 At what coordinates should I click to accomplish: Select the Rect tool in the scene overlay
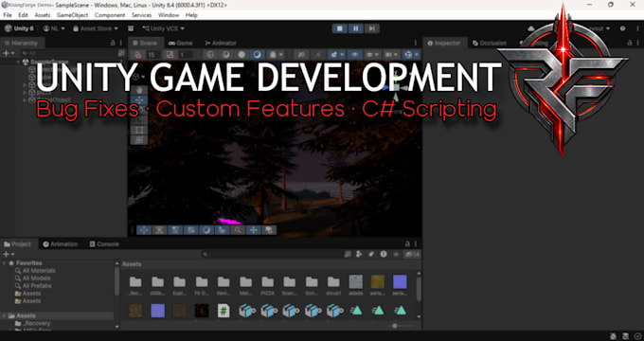coord(139,130)
